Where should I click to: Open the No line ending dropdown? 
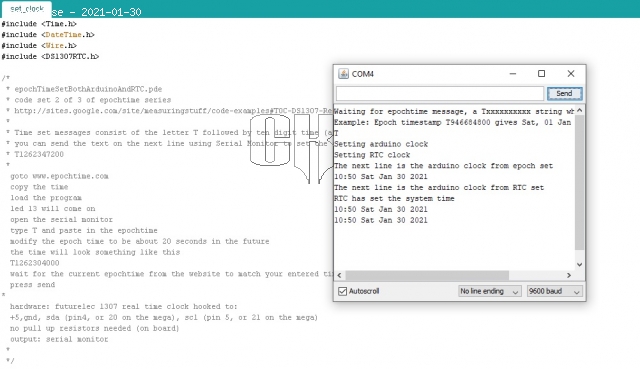click(x=489, y=291)
